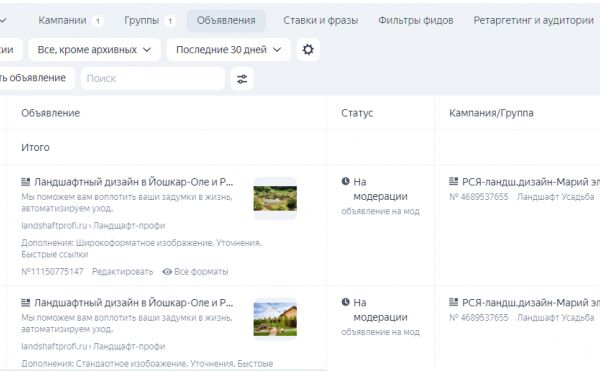Open РСЯ-ландш.дизайн campaign in first row
The width and height of the screenshot is (600, 371).
531,182
